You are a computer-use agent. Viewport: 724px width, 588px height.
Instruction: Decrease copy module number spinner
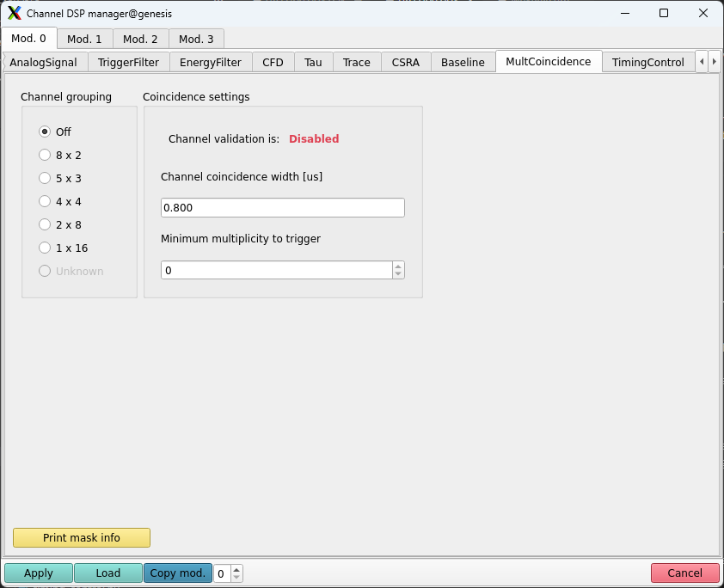coord(236,577)
